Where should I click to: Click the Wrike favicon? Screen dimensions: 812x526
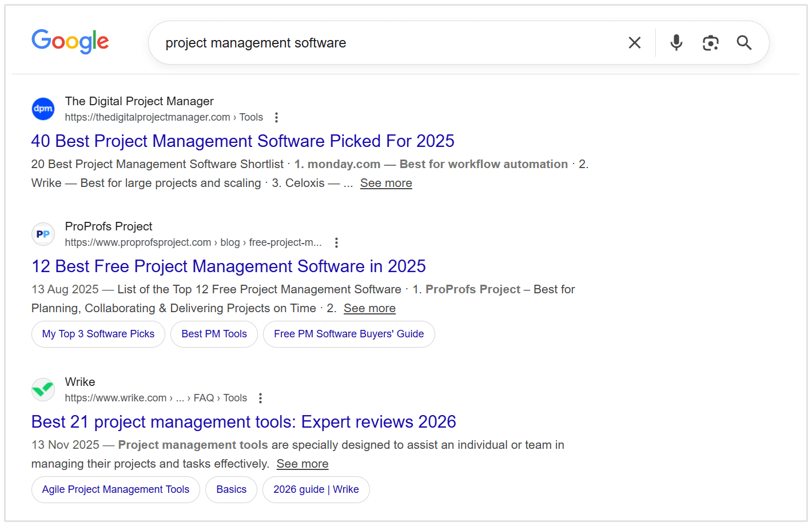[x=43, y=389]
